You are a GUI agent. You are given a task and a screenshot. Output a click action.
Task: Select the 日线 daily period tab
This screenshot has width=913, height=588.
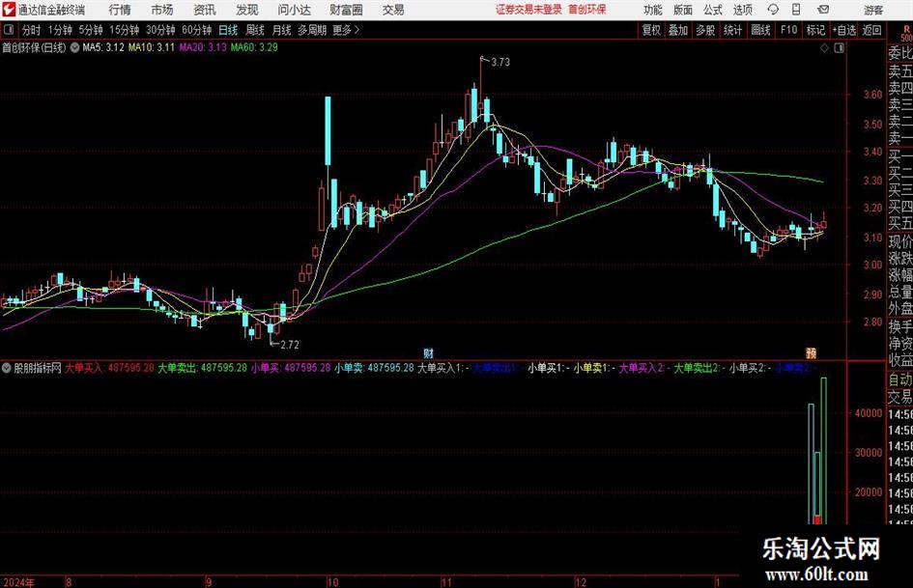coord(228,30)
